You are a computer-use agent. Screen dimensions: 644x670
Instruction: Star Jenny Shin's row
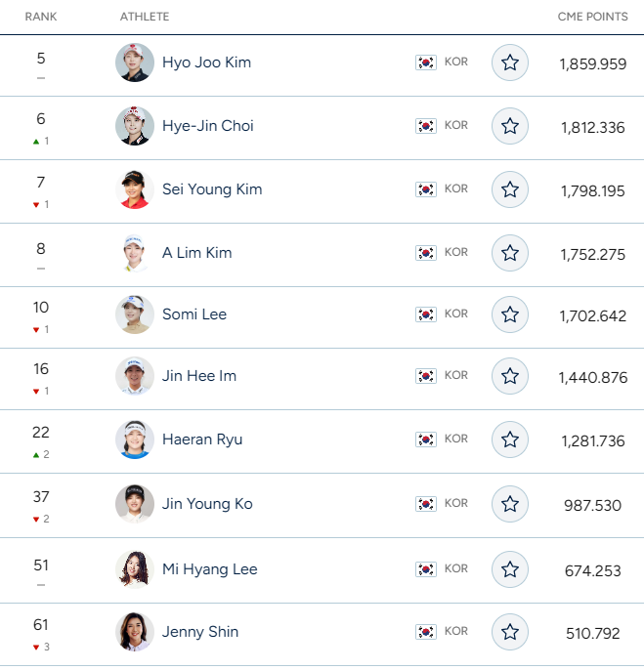point(509,632)
